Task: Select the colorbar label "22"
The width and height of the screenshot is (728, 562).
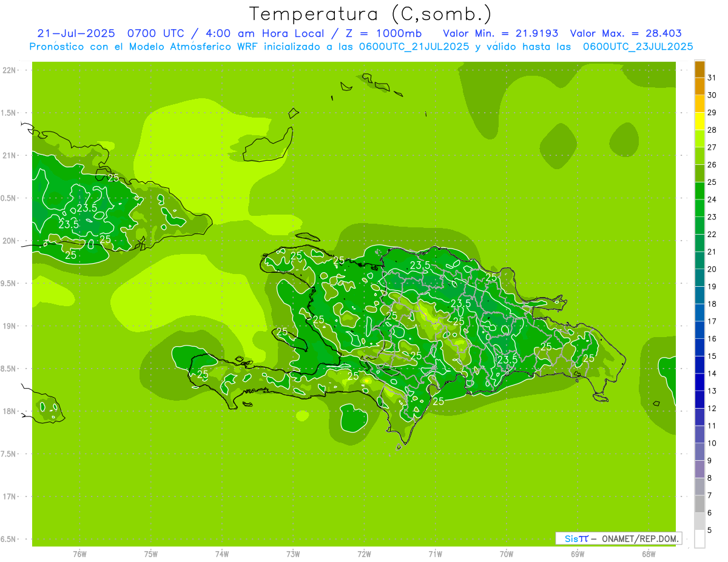Action: pos(712,235)
